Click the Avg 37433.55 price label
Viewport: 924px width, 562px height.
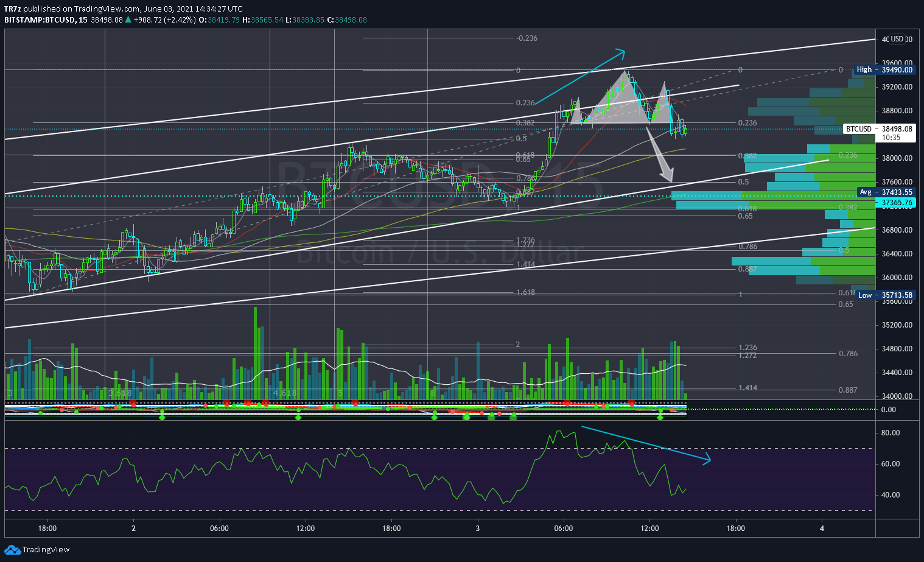(x=886, y=192)
